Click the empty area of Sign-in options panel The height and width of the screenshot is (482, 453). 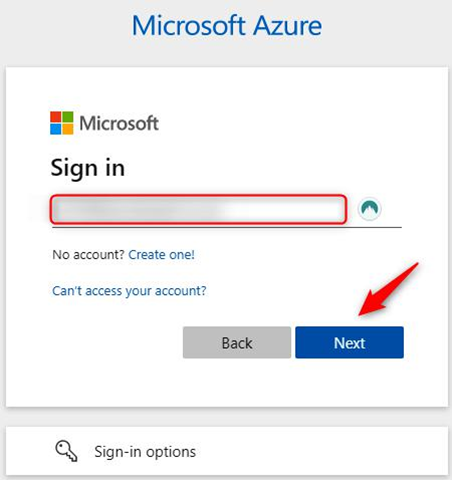coord(320,451)
